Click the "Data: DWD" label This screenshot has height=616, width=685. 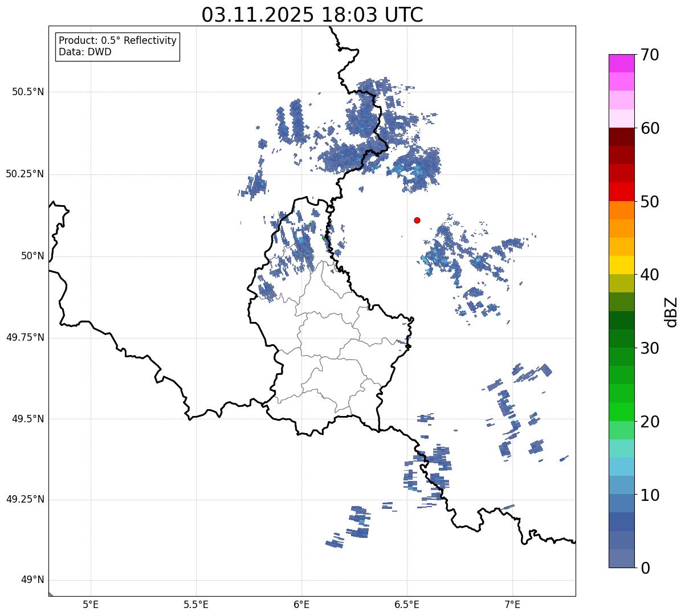(85, 52)
